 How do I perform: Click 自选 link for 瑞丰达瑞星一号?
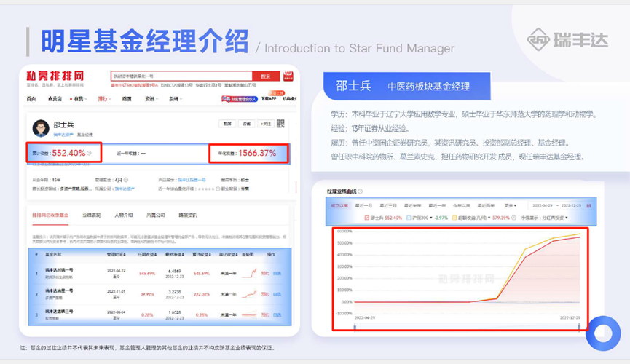click(277, 294)
